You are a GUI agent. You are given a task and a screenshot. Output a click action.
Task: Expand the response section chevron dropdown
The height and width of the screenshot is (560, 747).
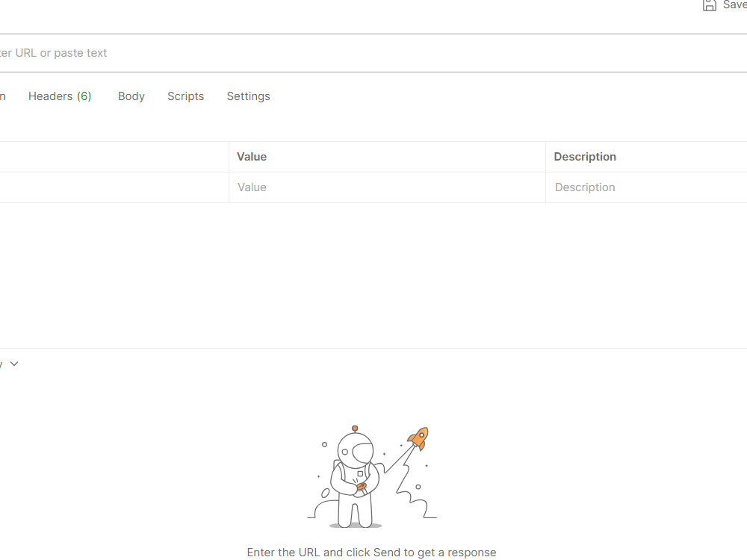(14, 364)
